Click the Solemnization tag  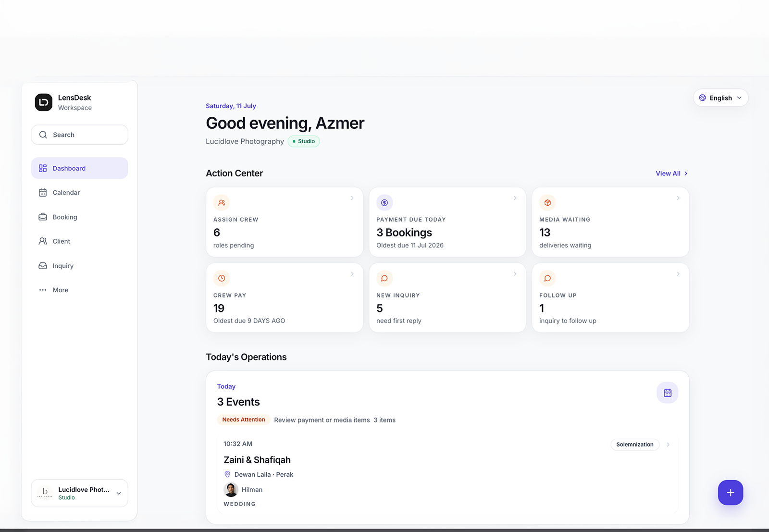635,445
